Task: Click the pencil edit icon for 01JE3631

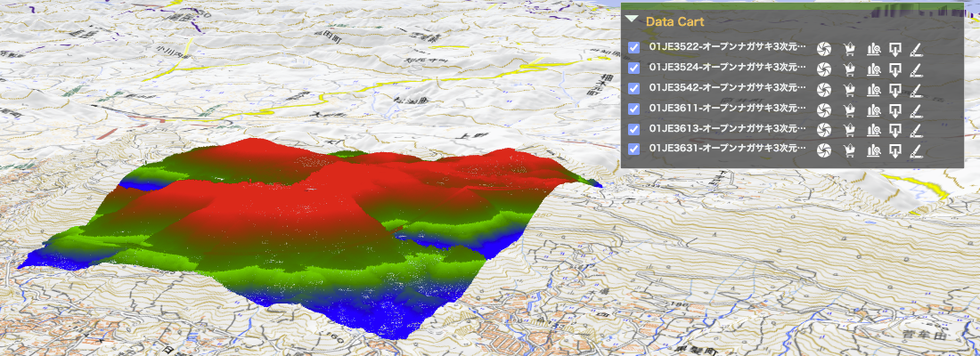Action: (x=916, y=150)
